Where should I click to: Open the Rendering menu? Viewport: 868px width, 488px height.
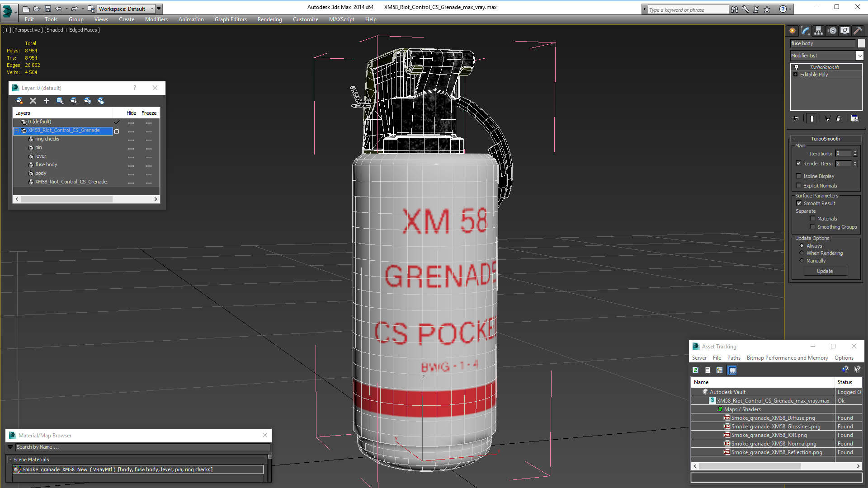[269, 19]
